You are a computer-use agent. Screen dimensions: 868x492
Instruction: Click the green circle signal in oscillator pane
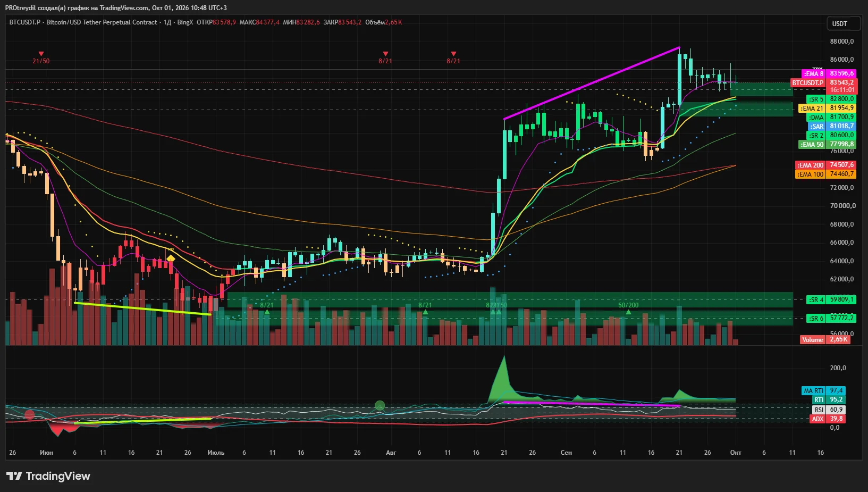click(x=380, y=406)
